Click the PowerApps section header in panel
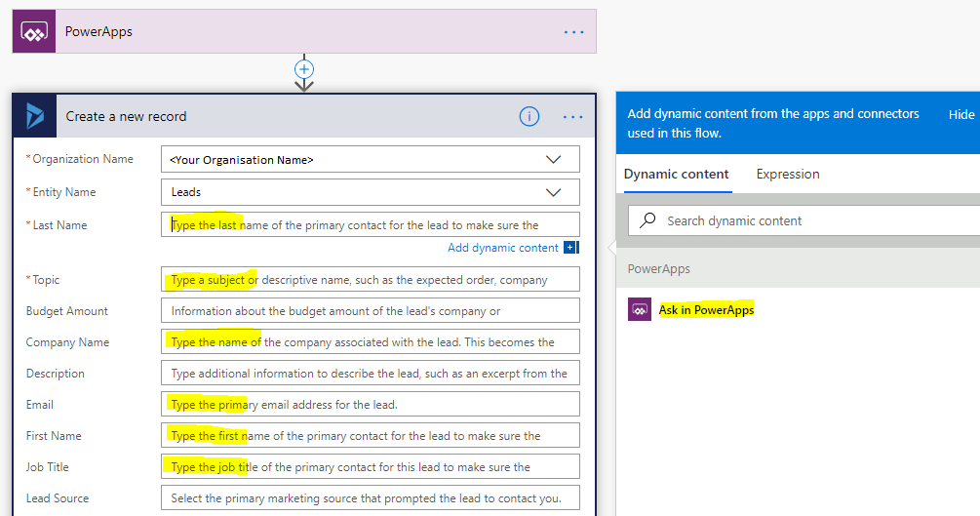The height and width of the screenshot is (516, 980). pos(659,269)
